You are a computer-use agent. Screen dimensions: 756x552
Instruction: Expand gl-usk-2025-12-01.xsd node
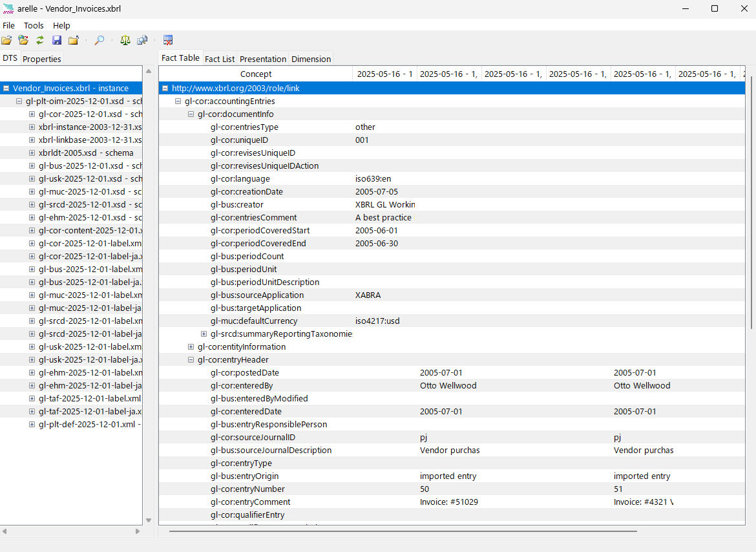click(32, 179)
